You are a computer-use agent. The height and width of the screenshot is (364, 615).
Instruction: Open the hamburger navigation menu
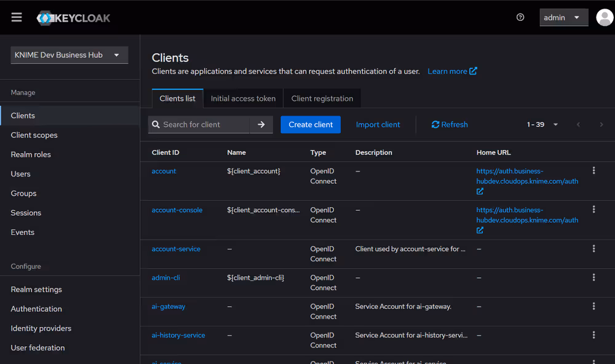coord(16,17)
